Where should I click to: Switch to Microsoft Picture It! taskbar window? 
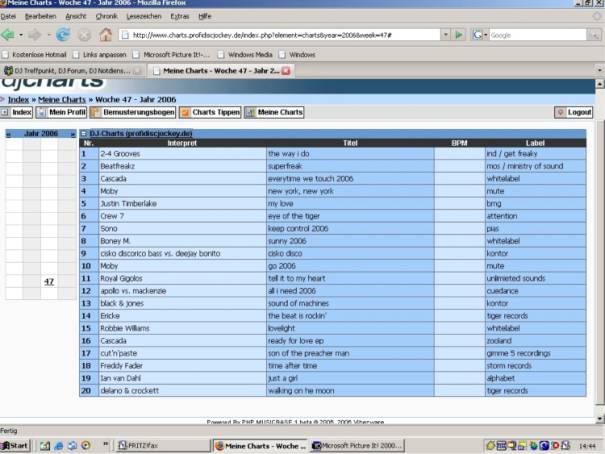357,446
